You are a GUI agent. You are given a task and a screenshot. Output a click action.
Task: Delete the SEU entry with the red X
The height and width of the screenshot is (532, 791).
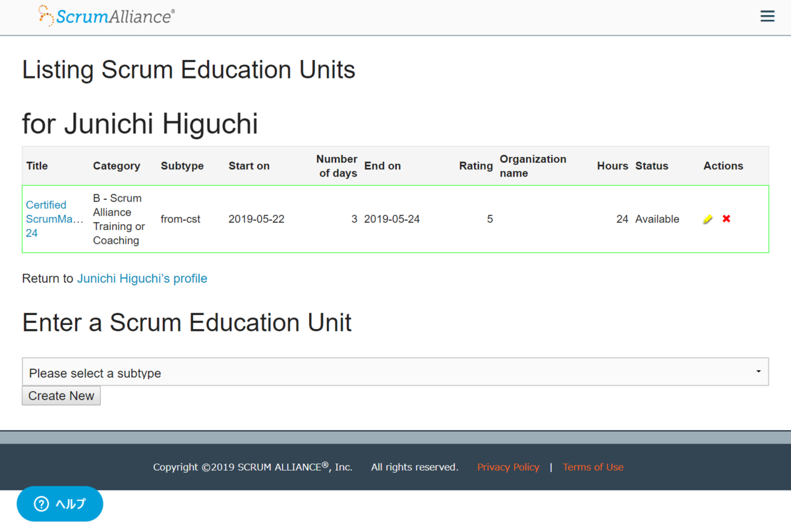[725, 219]
